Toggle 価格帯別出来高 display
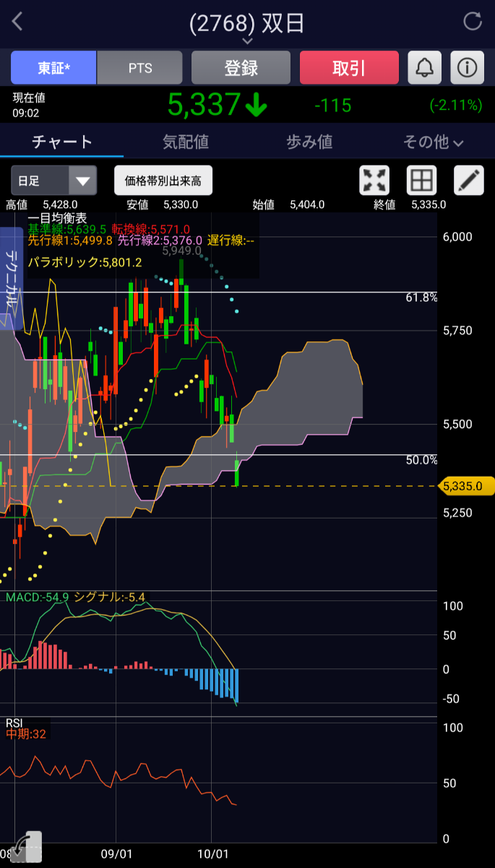 pos(163,180)
